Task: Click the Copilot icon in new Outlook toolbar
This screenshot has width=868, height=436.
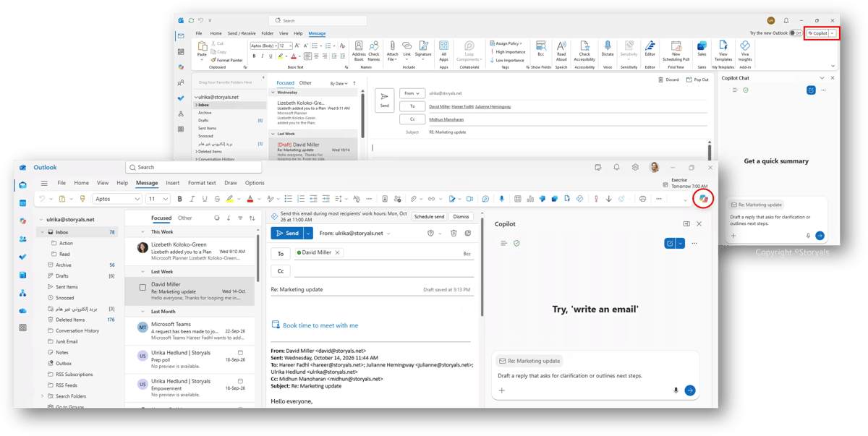Action: (x=703, y=199)
